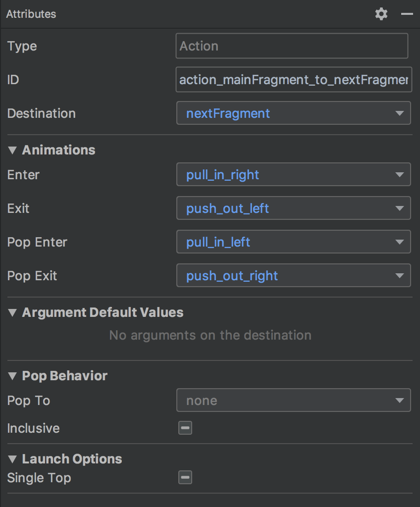Open the Attributes panel settings gear
The height and width of the screenshot is (507, 420).
(381, 14)
